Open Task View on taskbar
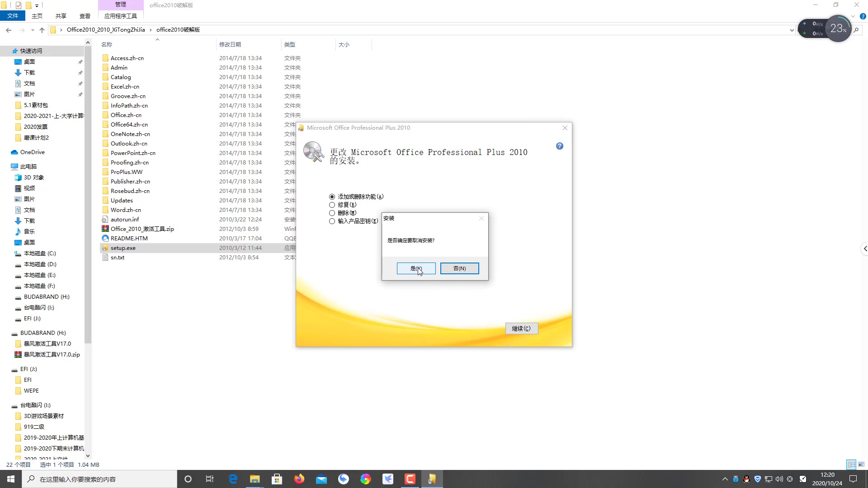 [210, 479]
